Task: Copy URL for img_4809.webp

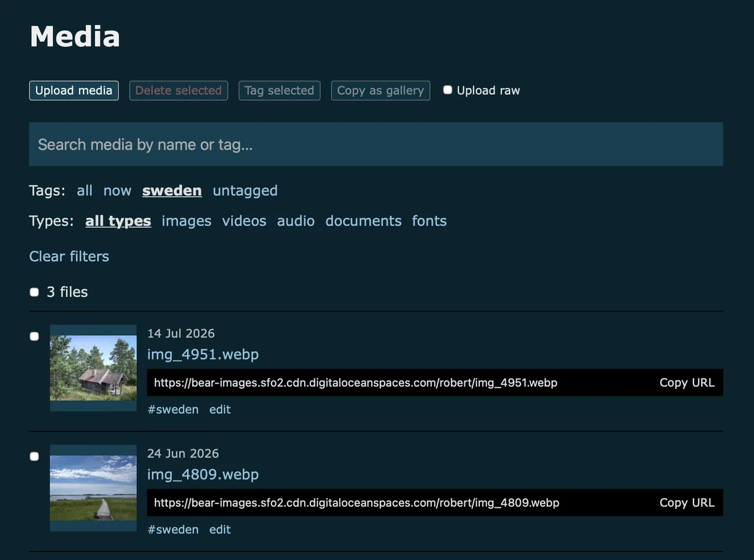Action: point(687,502)
